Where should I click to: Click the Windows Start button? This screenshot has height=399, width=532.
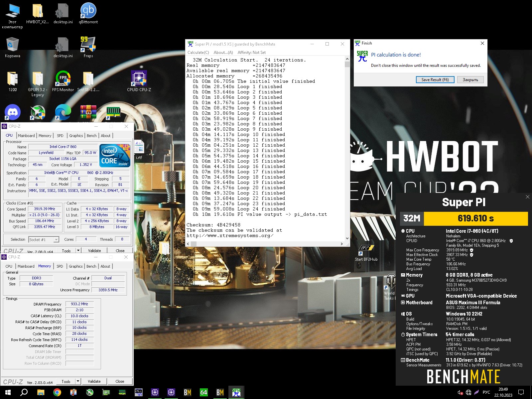[x=8, y=392]
